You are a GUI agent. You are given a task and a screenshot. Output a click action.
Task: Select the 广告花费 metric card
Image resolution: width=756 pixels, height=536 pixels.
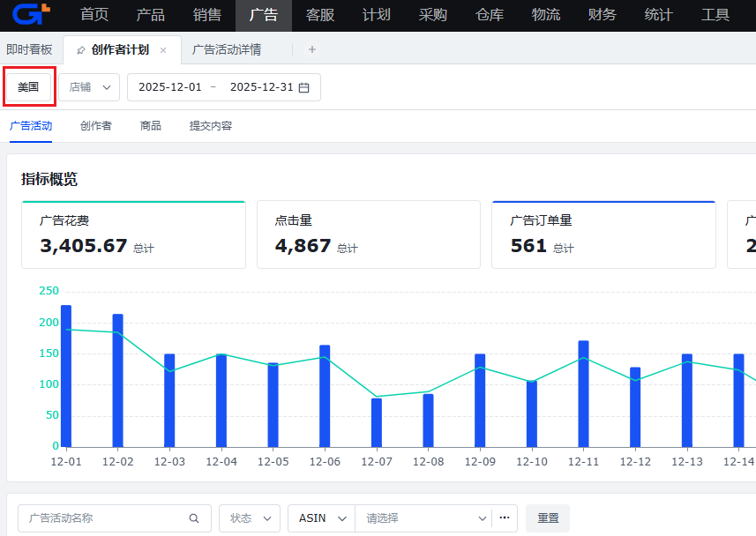(x=133, y=234)
